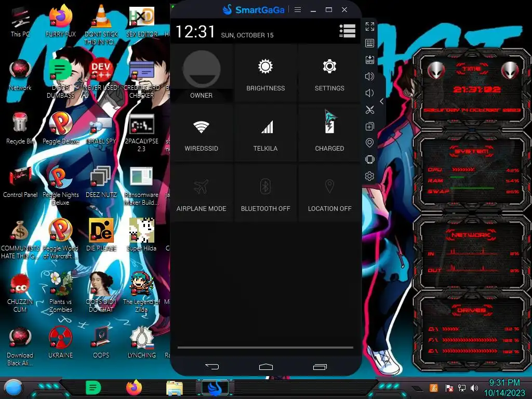532x399 pixels.
Task: Lower volume with lower speaker icon
Action: [369, 93]
